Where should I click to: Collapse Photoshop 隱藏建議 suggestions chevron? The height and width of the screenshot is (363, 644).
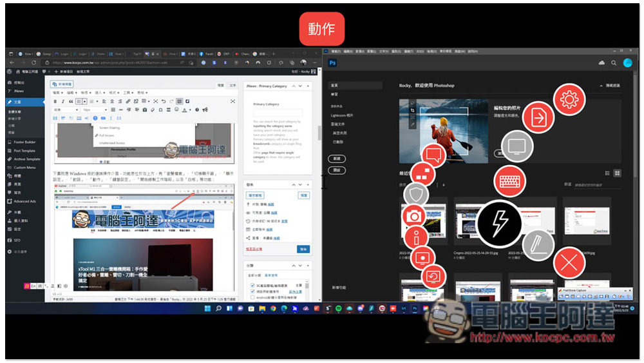601,86
